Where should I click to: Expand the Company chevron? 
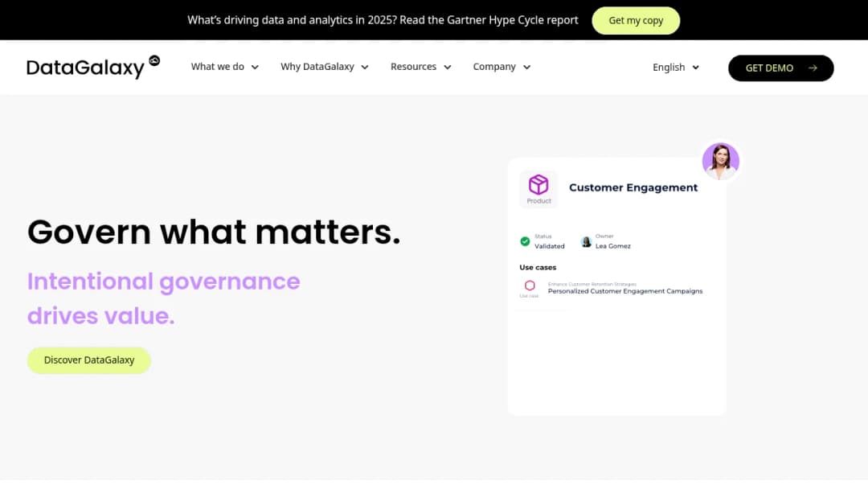point(527,68)
